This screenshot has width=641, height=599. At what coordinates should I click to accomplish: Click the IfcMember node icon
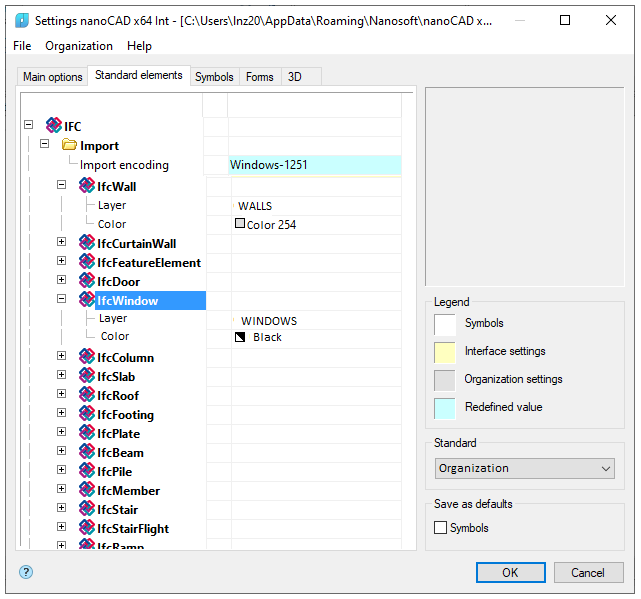[x=87, y=489]
